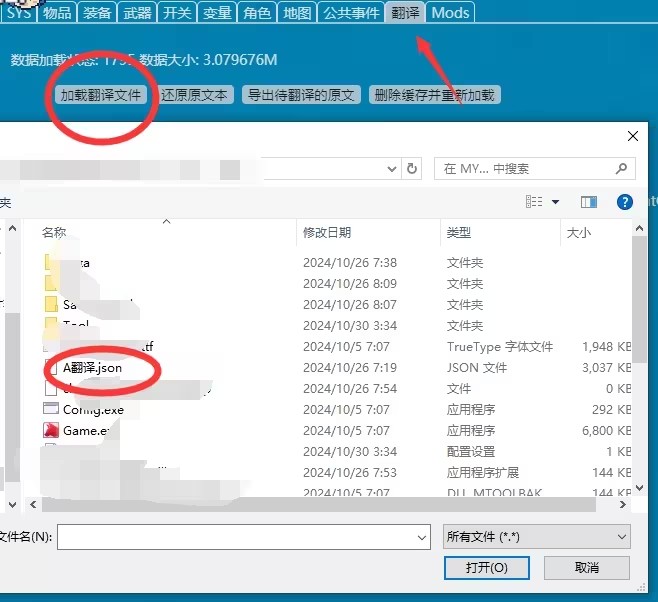Close the file open dialog
This screenshot has width=658, height=602.
coord(633,136)
